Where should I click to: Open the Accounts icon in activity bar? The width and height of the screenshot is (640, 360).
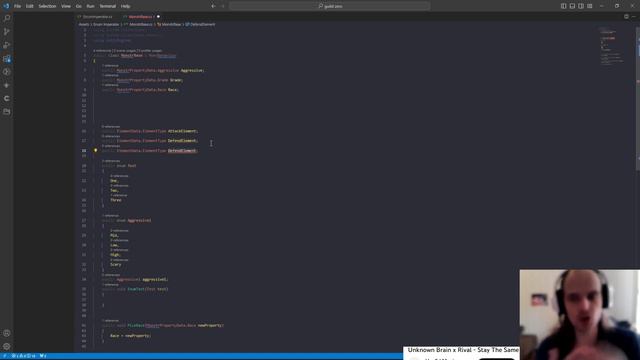7,333
